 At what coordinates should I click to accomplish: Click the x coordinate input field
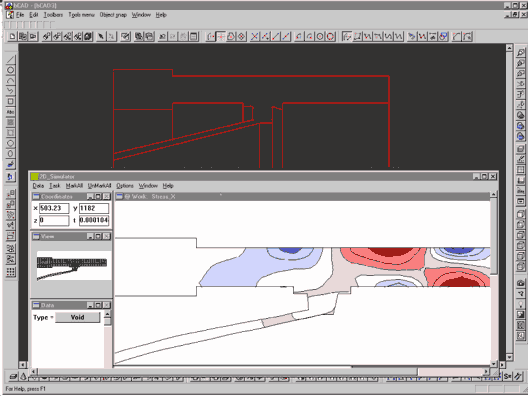tap(54, 208)
